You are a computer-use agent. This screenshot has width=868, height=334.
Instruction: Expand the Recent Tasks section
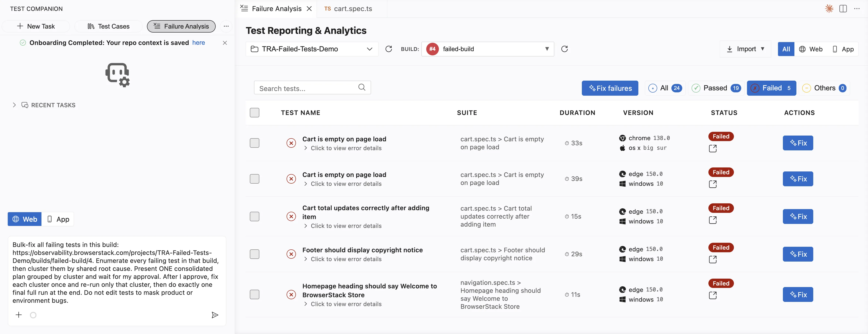coord(14,105)
